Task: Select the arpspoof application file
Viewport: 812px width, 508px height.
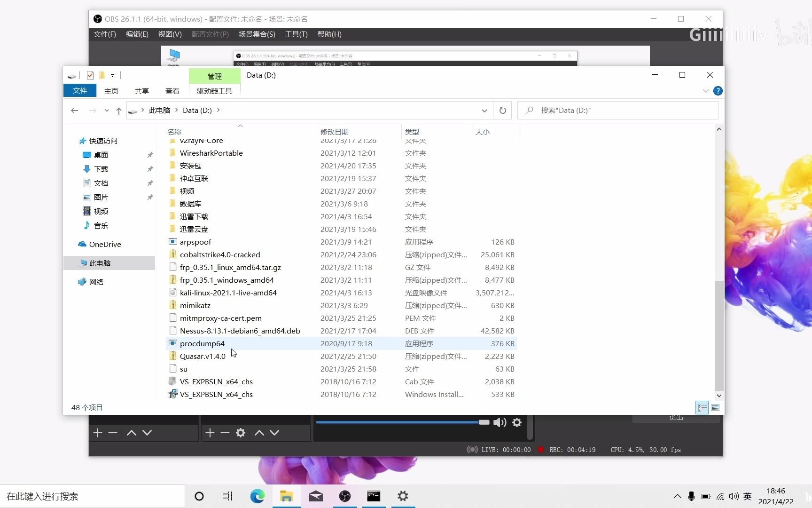Action: pyautogui.click(x=195, y=242)
